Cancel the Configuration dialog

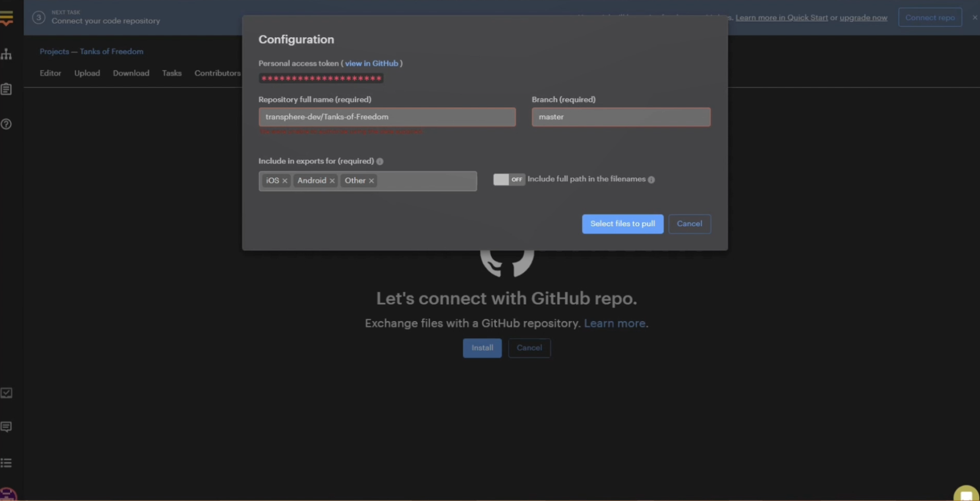[690, 224]
